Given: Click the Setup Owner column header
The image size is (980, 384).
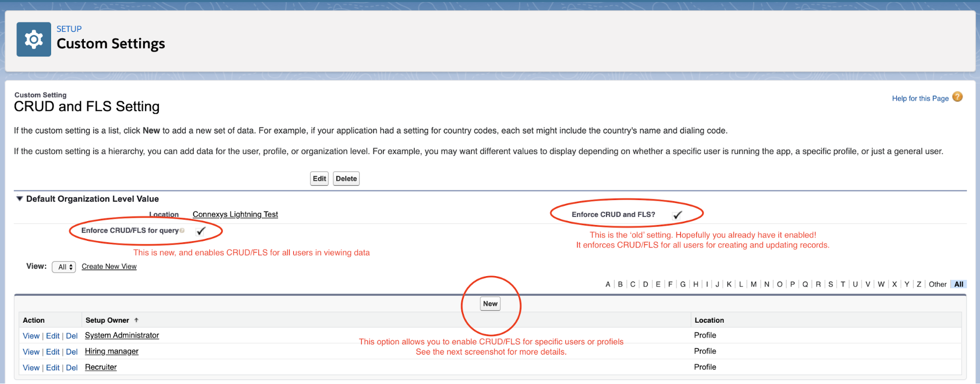Looking at the screenshot, I should 107,320.
